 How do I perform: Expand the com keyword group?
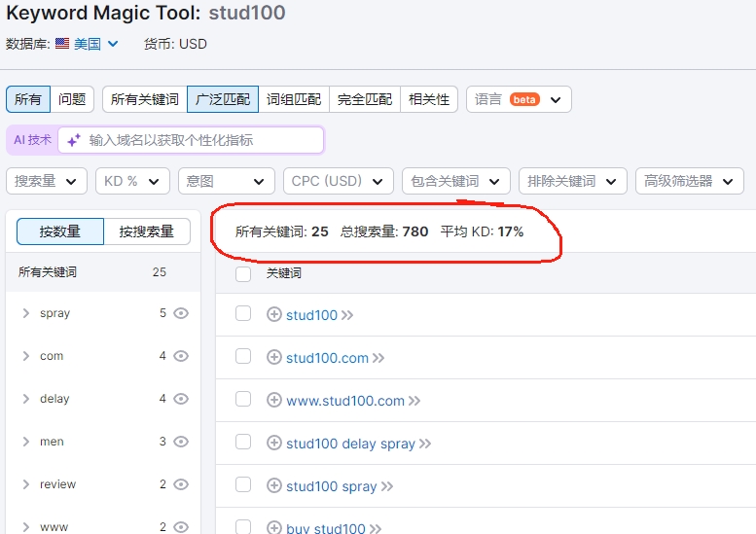click(x=26, y=356)
